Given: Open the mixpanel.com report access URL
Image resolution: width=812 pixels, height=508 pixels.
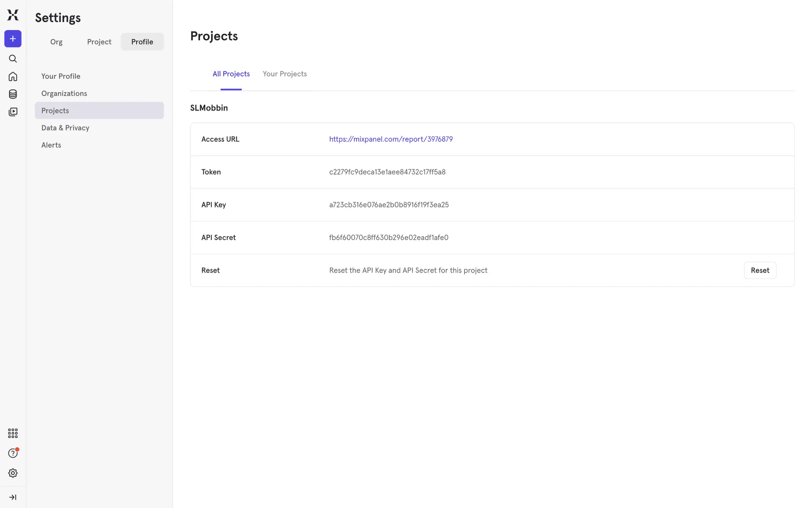Looking at the screenshot, I should click(x=391, y=139).
